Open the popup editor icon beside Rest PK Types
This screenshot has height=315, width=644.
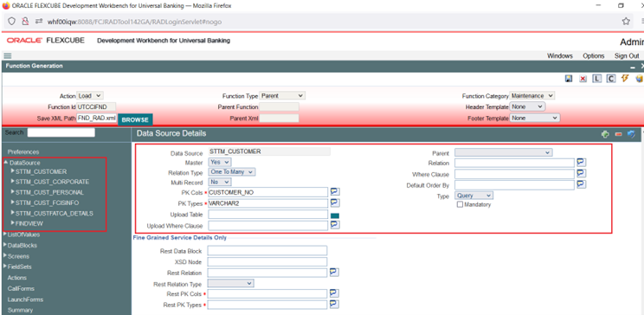click(335, 305)
